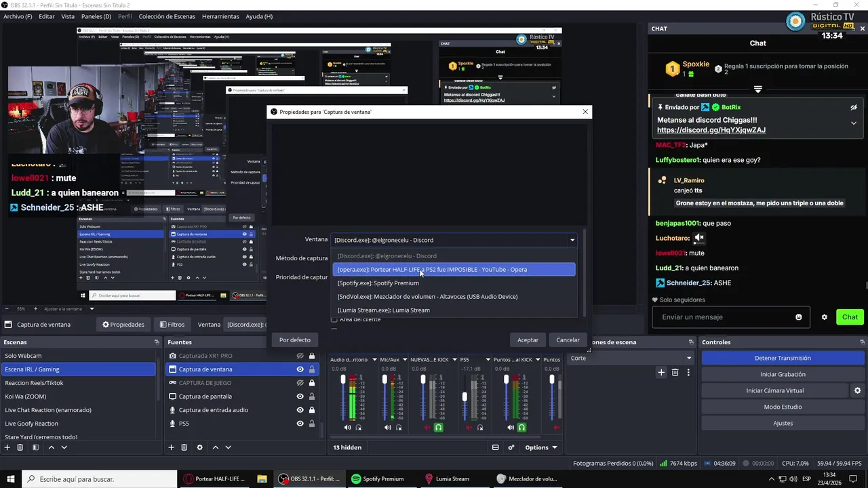This screenshot has height=488, width=868.
Task: Open the mixer Options dropdown
Action: click(540, 447)
